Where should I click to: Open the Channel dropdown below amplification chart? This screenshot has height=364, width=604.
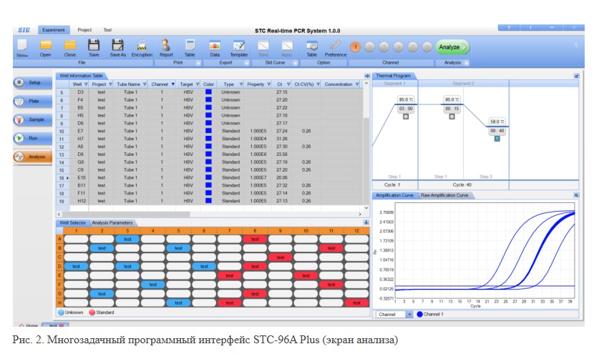coord(409,314)
